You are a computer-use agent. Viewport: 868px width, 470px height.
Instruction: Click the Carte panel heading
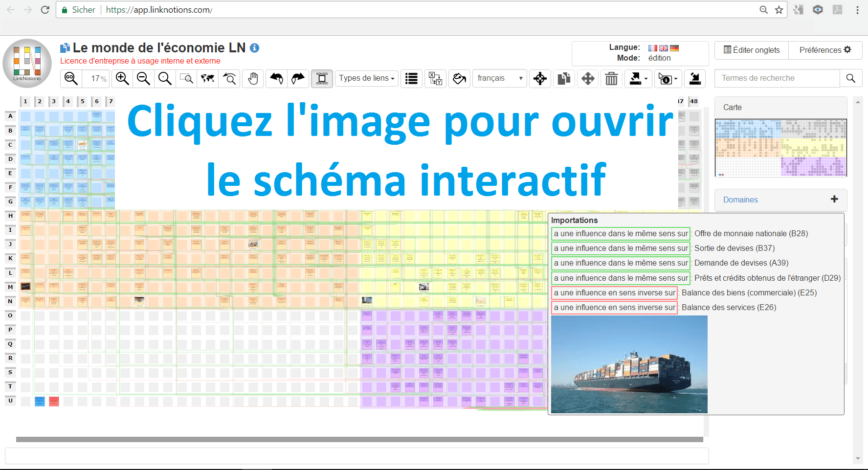click(732, 107)
